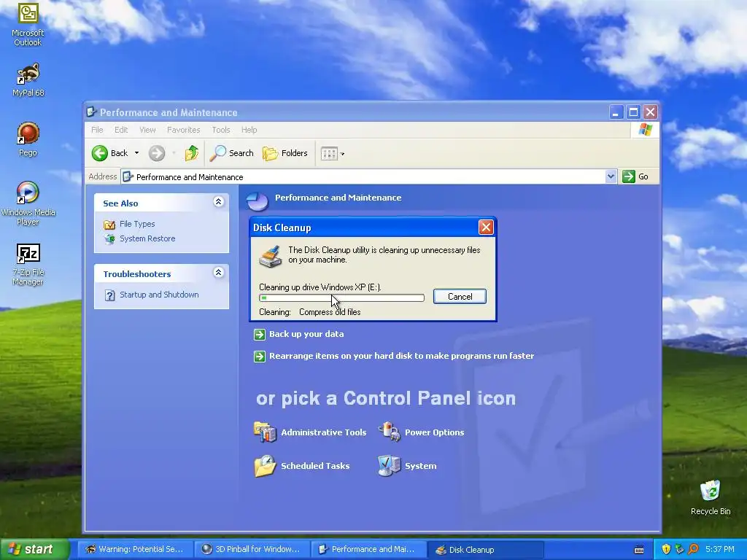
Task: Open the Views dropdown button
Action: (333, 153)
